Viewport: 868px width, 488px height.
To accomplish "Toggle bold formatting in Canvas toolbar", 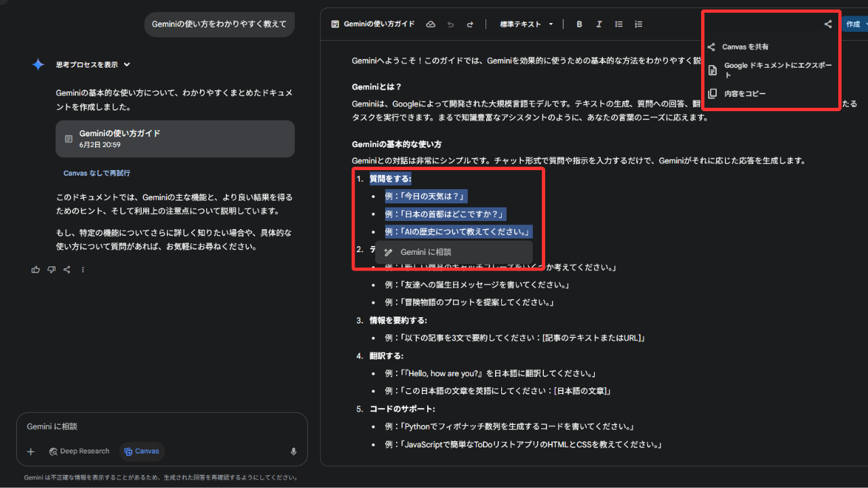I will pos(579,24).
